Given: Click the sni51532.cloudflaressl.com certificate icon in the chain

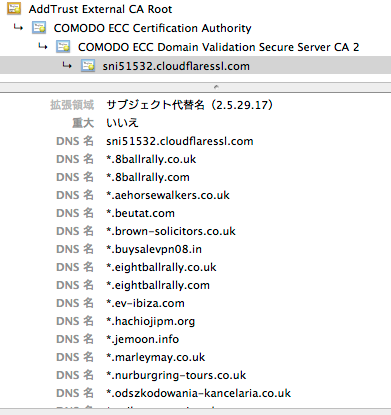Looking at the screenshot, I should coord(88,66).
